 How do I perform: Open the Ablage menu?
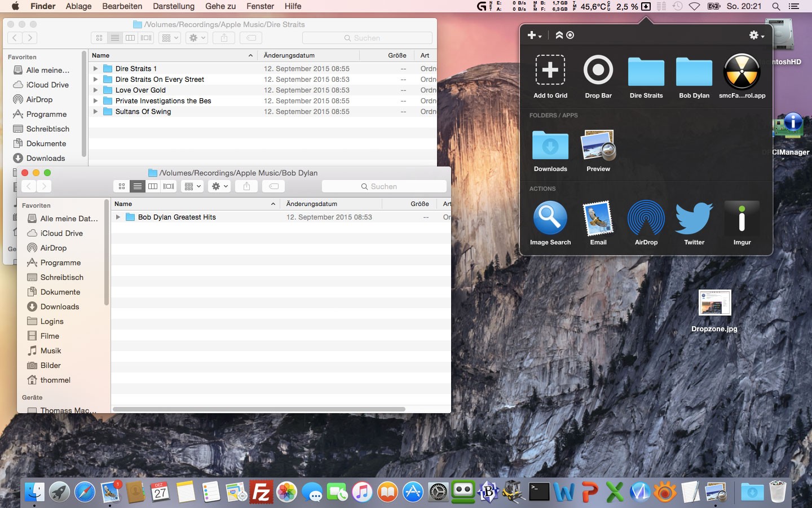pos(78,6)
